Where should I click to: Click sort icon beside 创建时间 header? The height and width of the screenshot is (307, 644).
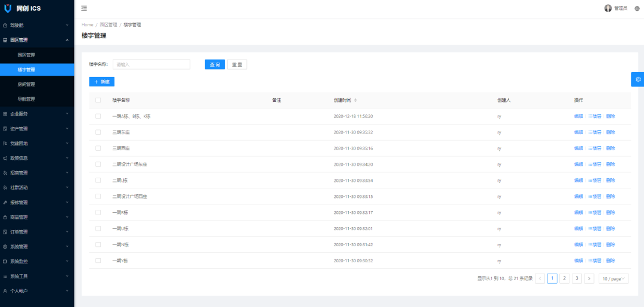tap(355, 100)
